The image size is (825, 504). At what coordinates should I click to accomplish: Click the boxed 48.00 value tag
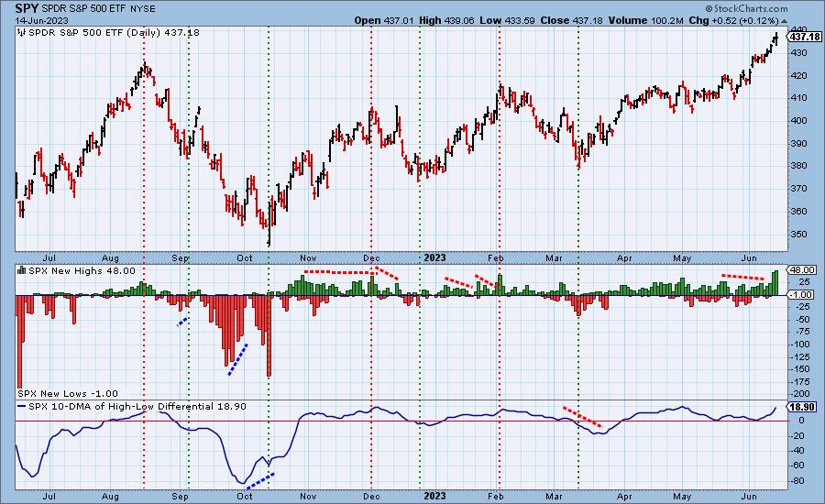803,270
